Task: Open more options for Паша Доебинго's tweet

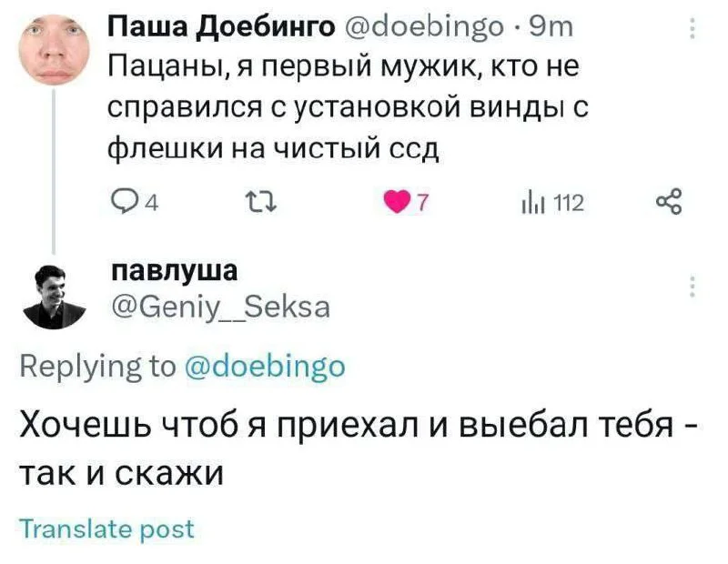Action: (x=694, y=27)
